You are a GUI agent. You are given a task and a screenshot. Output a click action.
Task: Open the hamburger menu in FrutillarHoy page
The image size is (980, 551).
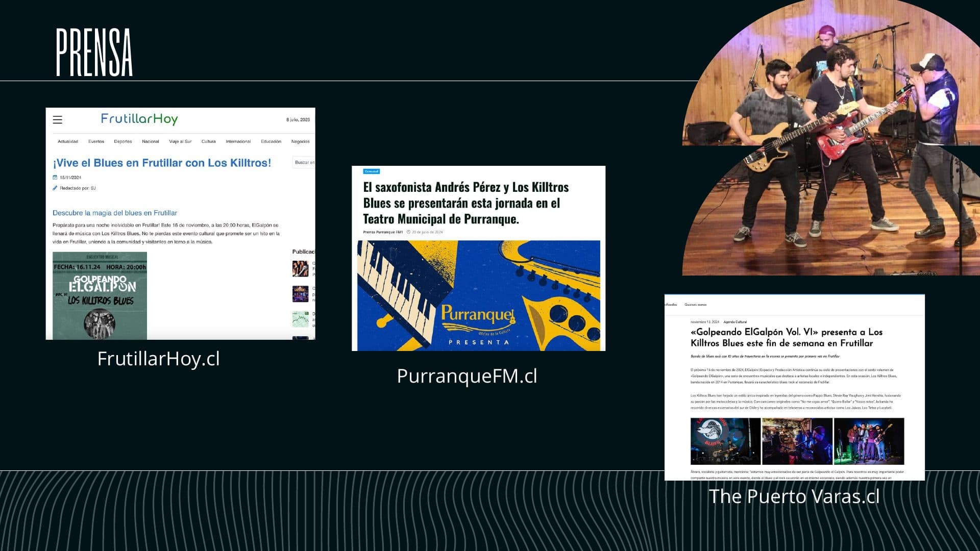coord(57,120)
